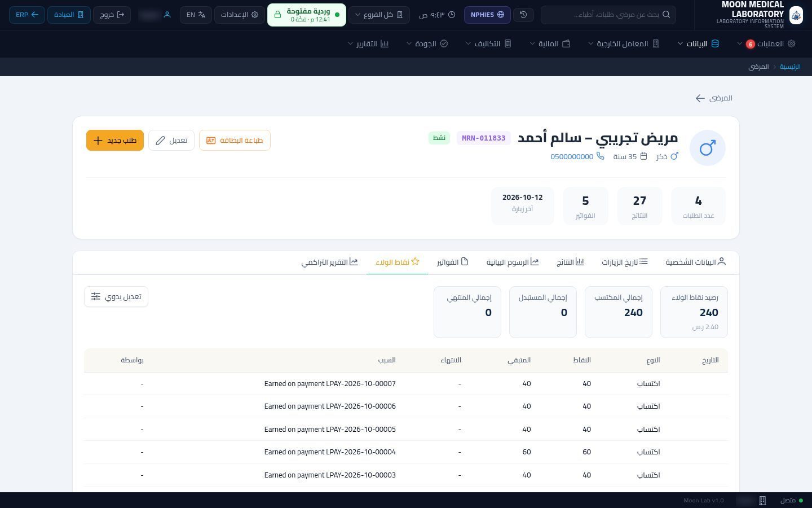Open the الإعدادات settings button
Image resolution: width=812 pixels, height=508 pixels.
[x=240, y=15]
